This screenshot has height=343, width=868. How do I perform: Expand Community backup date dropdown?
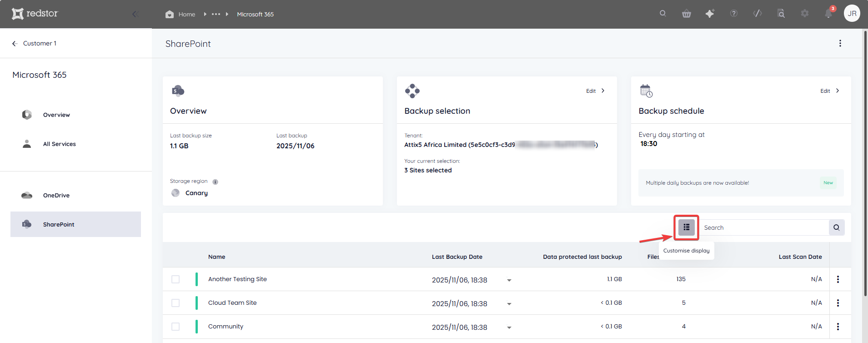click(x=509, y=328)
